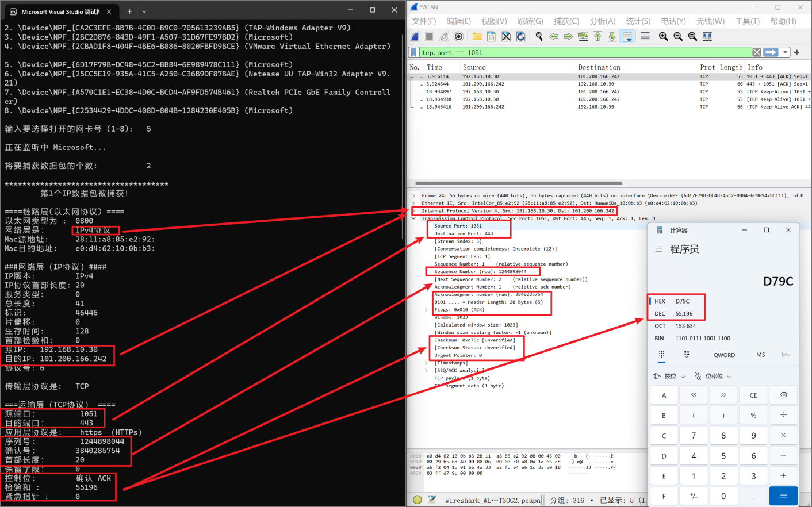The width and height of the screenshot is (812, 507).
Task: Find a packet with the magnifier icon
Action: coord(539,36)
